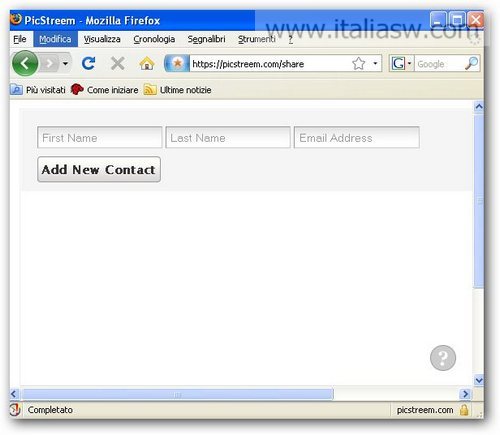The width and height of the screenshot is (500, 435).
Task: Open the Cronologia menu
Action: coord(154,39)
